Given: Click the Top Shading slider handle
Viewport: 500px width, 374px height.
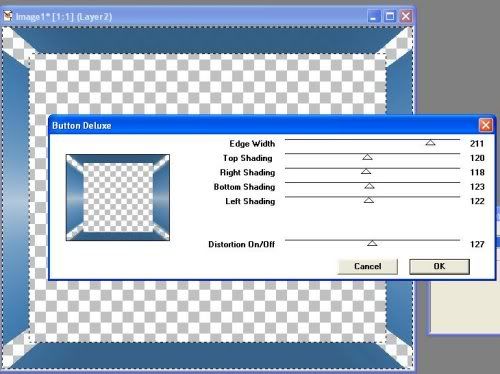Looking at the screenshot, I should 367,157.
